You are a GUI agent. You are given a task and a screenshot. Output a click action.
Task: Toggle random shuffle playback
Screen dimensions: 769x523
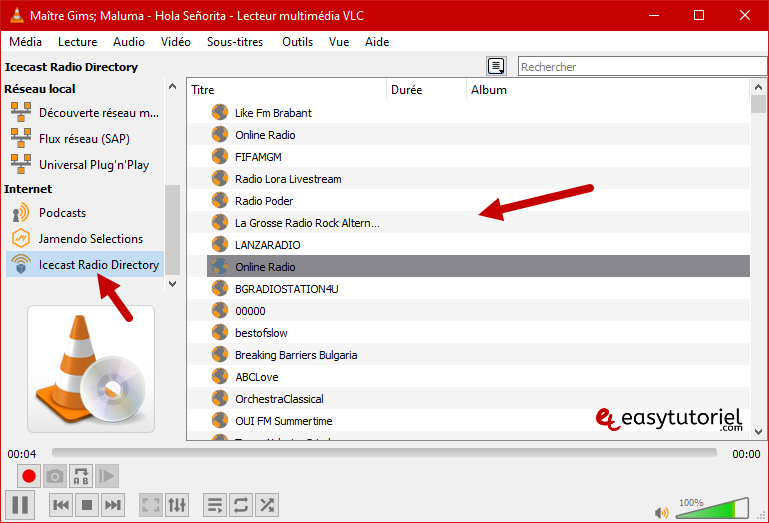[267, 505]
